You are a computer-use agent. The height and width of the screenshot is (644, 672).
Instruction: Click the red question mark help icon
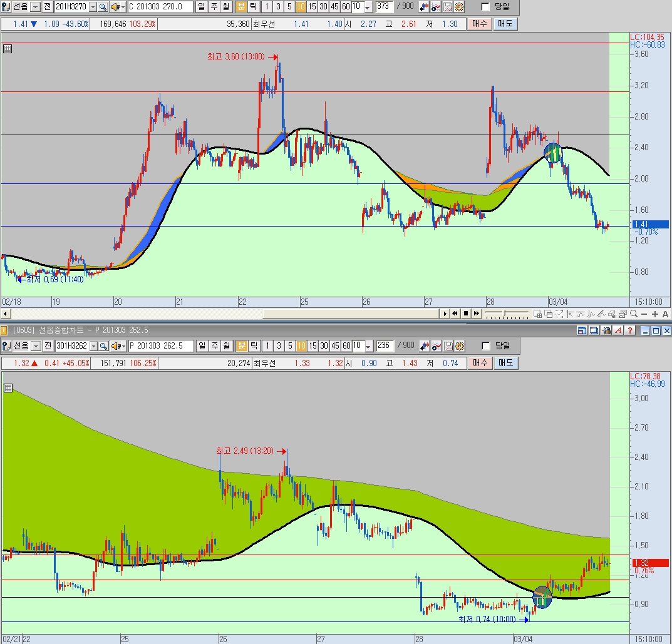pyautogui.click(x=629, y=330)
